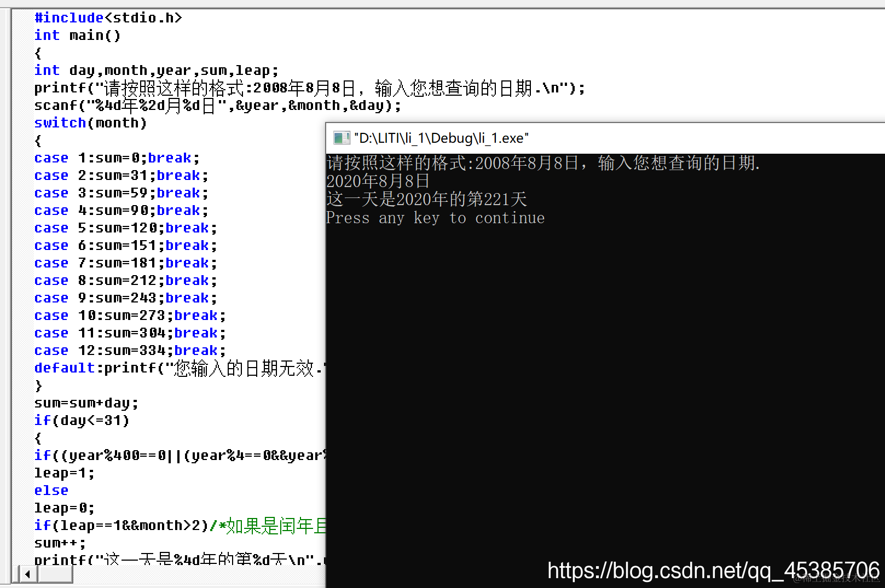Image resolution: width=885 pixels, height=588 pixels.
Task: Click the #include<stdio.h> line
Action: click(108, 18)
